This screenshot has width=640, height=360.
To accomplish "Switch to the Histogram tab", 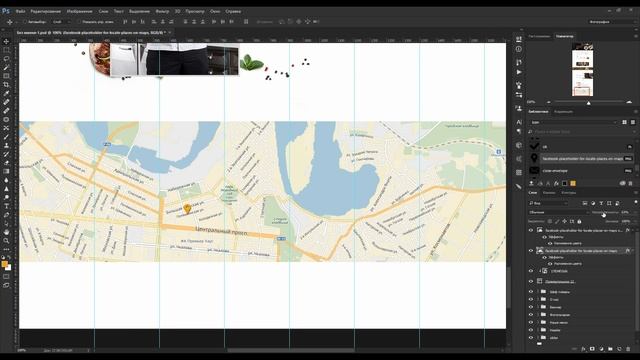I will tap(540, 36).
